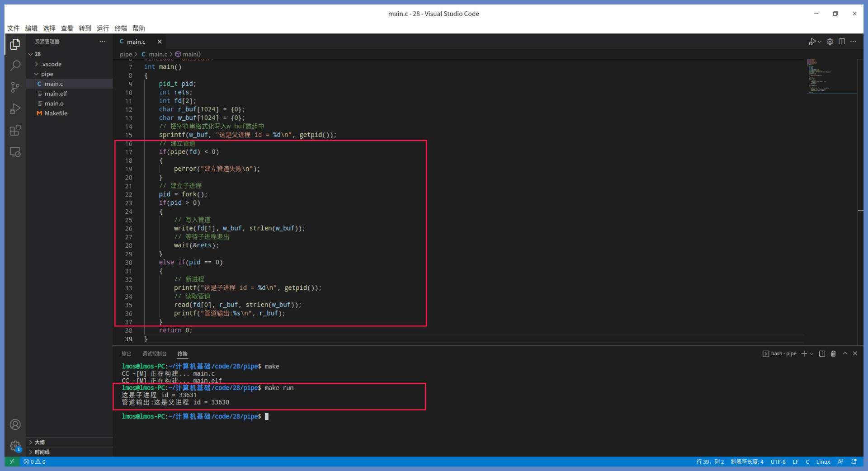Open the Extensions view
This screenshot has height=471, width=868.
pos(15,131)
